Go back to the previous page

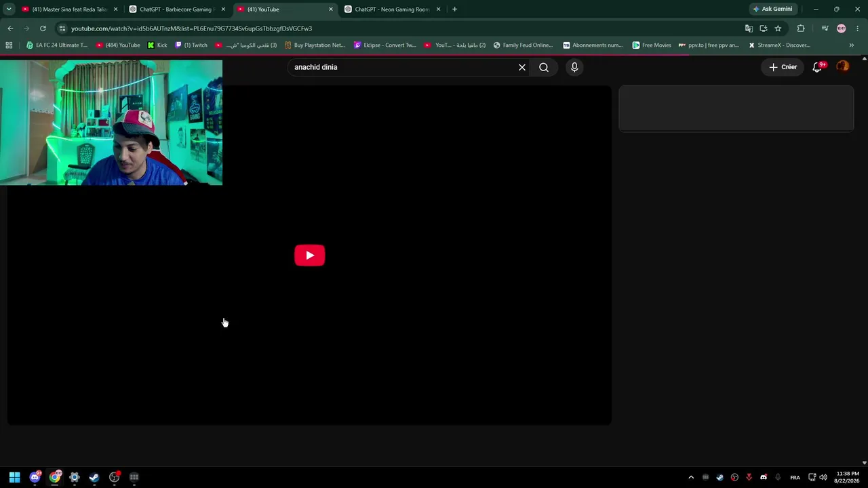(10, 28)
